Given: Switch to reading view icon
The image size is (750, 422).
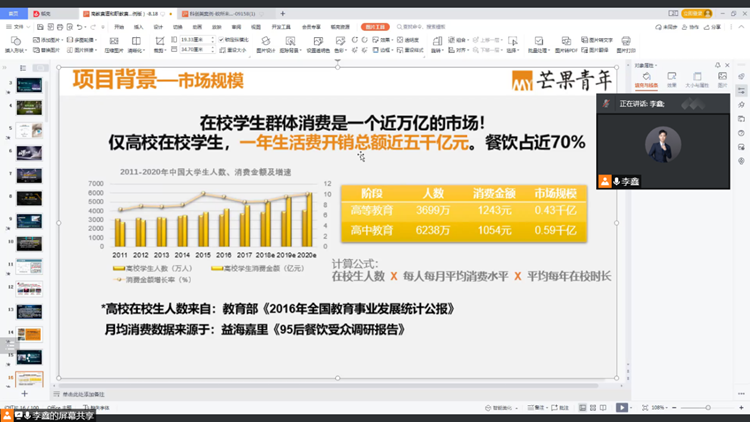Looking at the screenshot, I should tap(603, 408).
